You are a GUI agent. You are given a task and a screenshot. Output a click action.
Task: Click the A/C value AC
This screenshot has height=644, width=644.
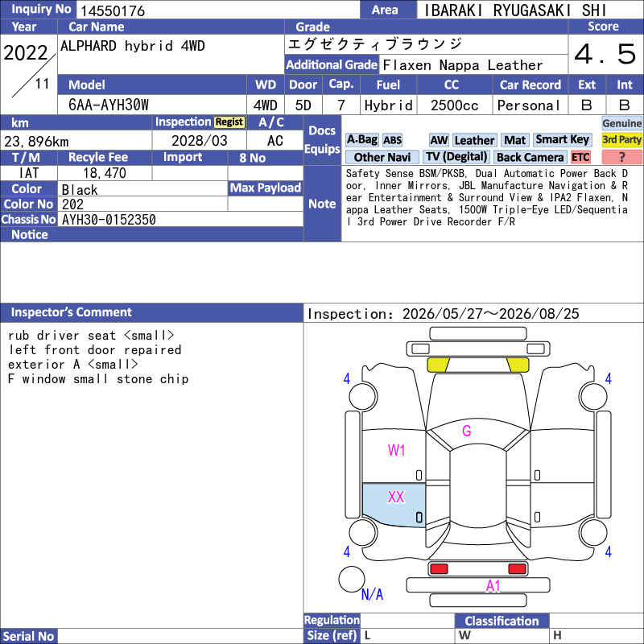275,141
